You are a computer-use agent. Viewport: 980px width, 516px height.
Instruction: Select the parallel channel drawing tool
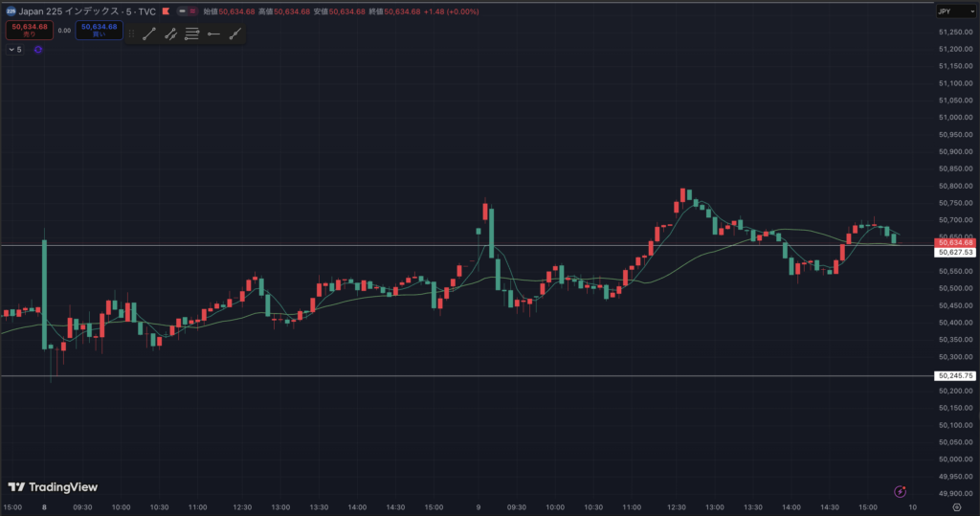click(170, 34)
